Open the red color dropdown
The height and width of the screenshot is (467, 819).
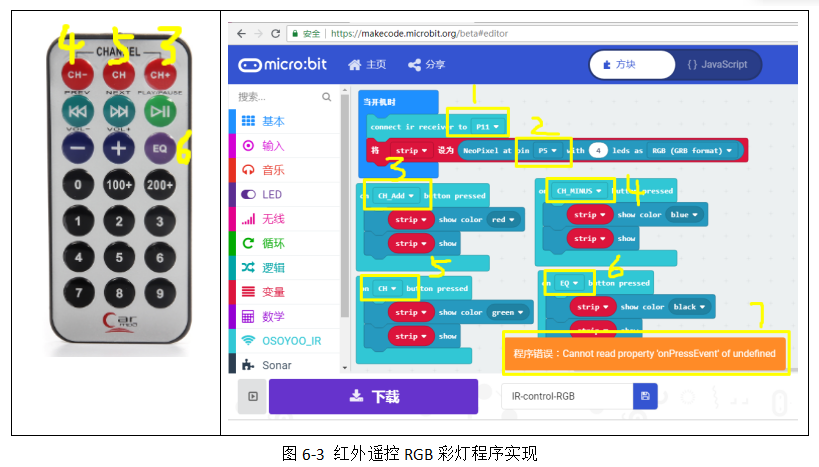click(503, 220)
